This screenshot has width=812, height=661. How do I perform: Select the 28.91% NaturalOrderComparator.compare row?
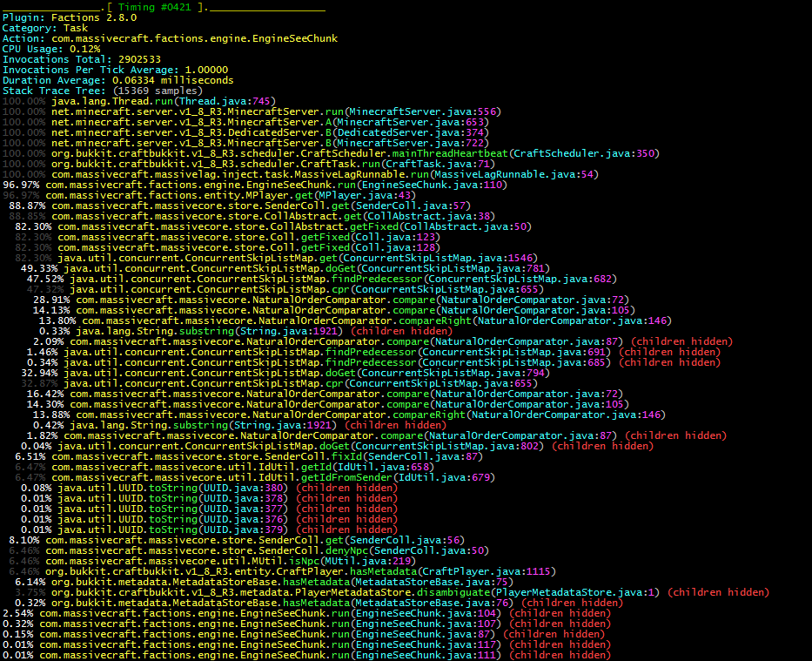tap(332, 300)
